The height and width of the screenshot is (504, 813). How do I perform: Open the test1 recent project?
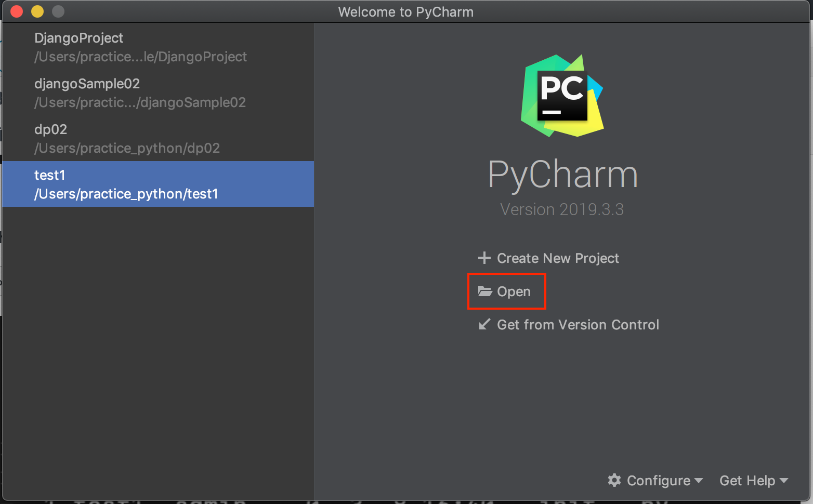click(158, 184)
